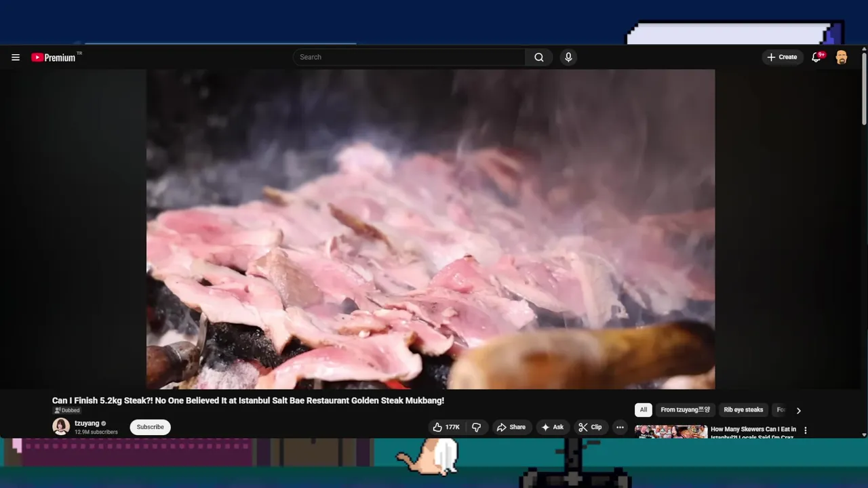
Task: Click the 12.9M subscribers text
Action: coord(96,432)
